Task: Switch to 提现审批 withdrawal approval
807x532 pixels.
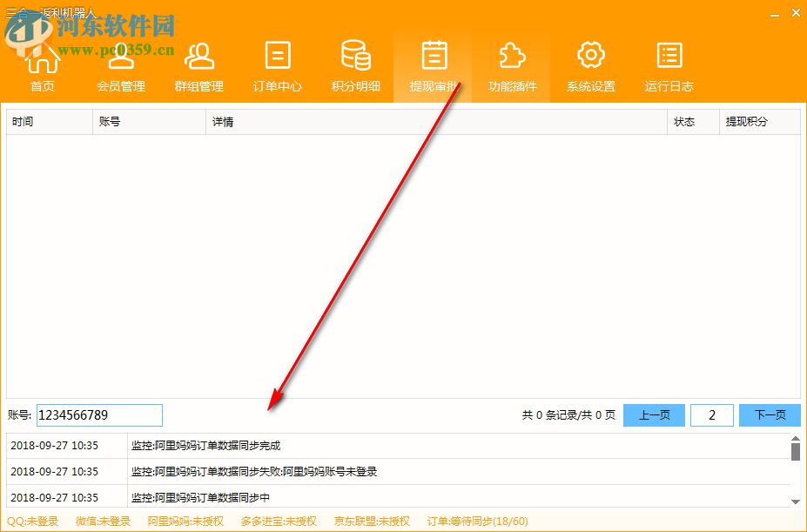Action: [433, 65]
